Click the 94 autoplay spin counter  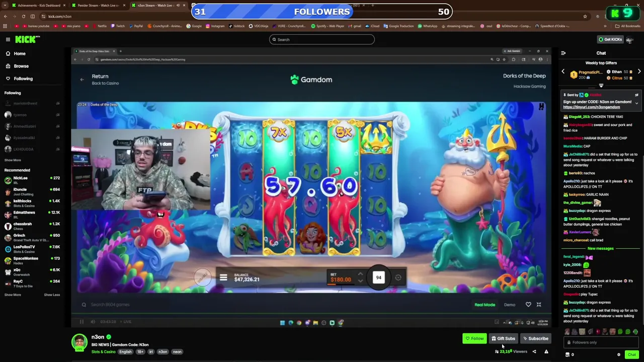coord(378,278)
